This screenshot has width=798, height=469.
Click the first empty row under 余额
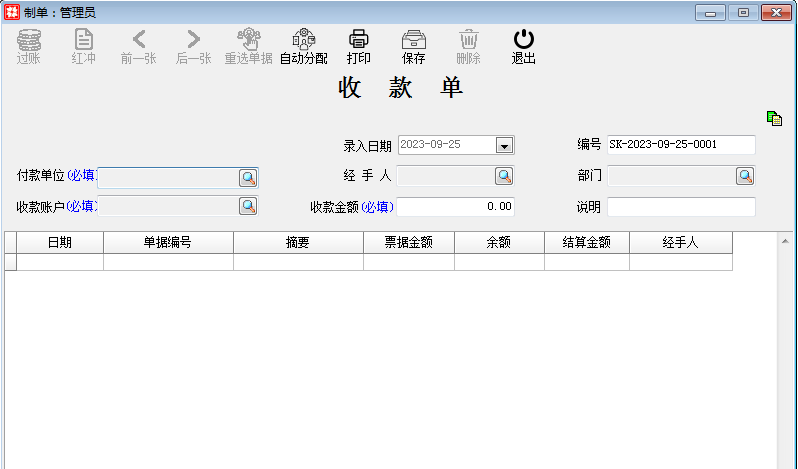(x=499, y=262)
